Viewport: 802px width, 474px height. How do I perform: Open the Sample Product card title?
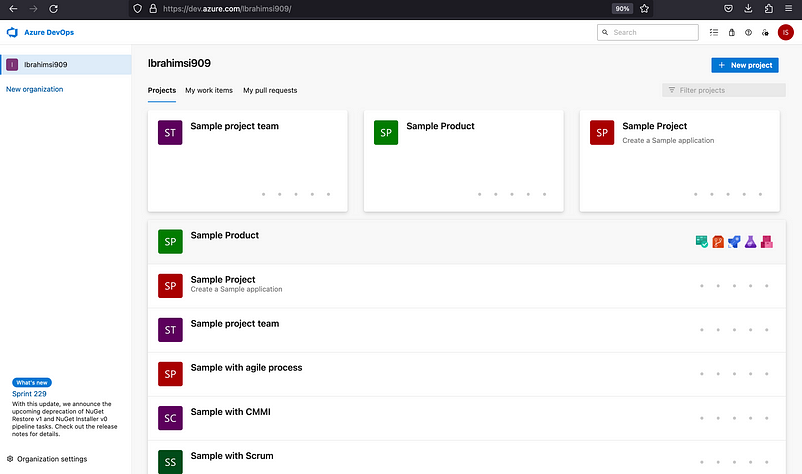coord(440,126)
